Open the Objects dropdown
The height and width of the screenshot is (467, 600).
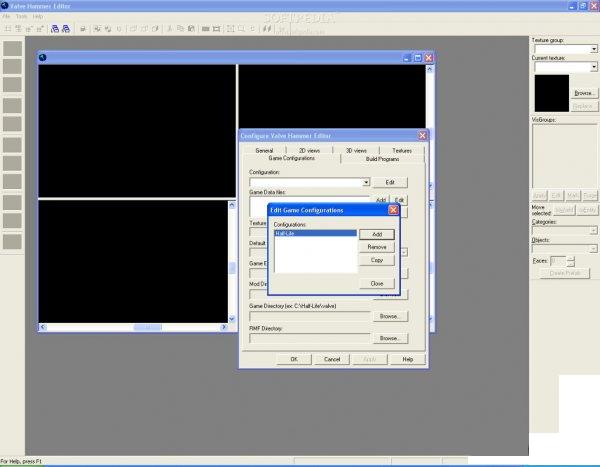(x=593, y=249)
